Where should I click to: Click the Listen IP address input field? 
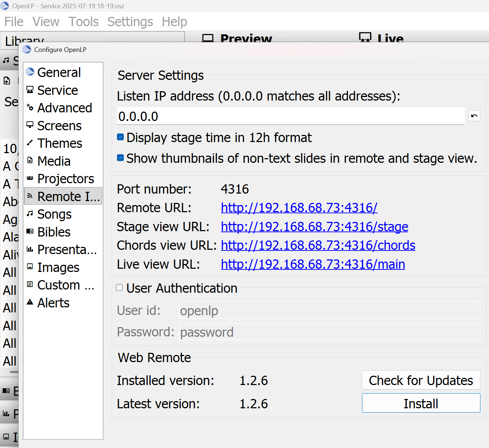click(290, 116)
